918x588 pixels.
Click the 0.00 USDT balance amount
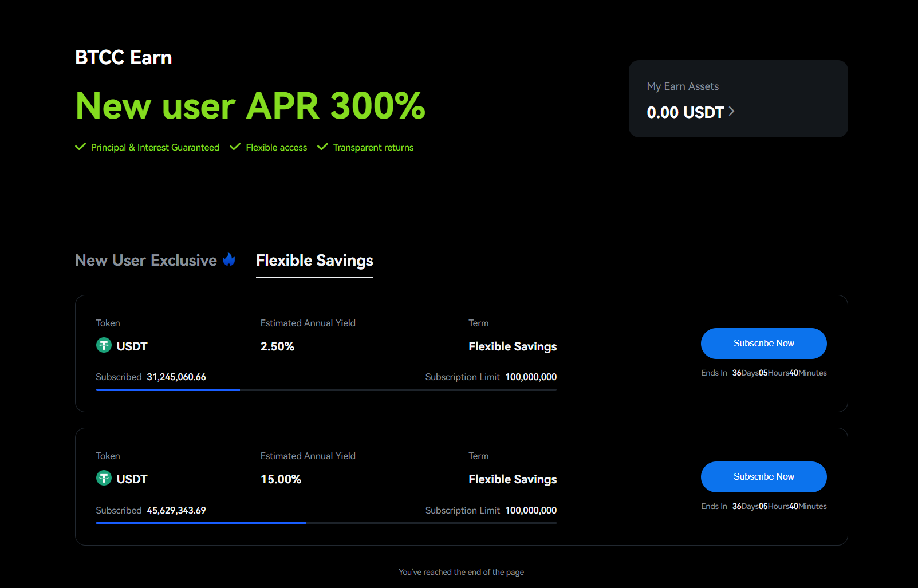pos(685,112)
